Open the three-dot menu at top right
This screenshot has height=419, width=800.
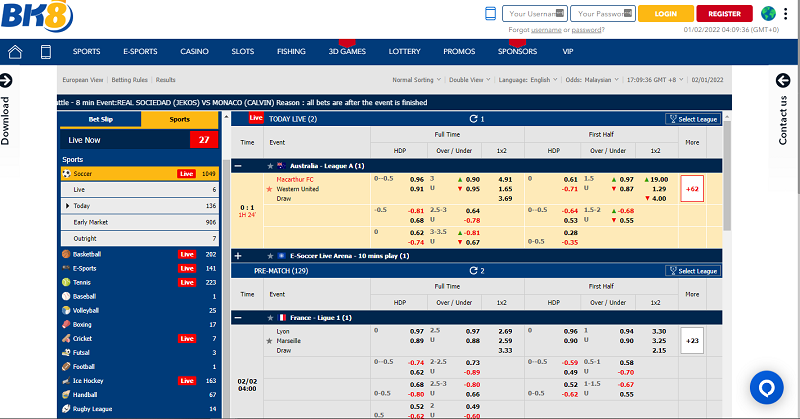pyautogui.click(x=786, y=13)
